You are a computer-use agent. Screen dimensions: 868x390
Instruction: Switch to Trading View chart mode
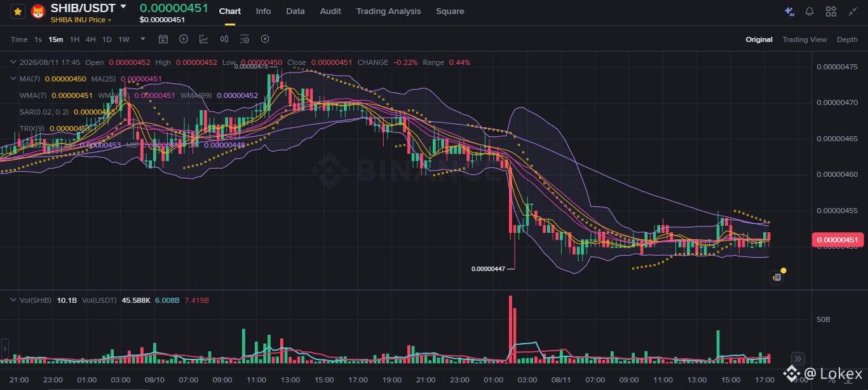[804, 39]
